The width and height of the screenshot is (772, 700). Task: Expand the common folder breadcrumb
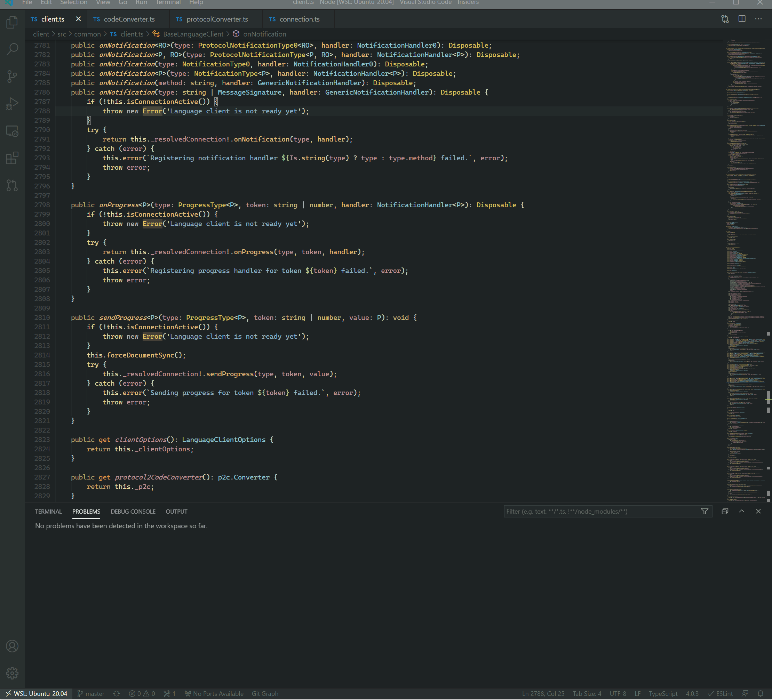pos(87,34)
